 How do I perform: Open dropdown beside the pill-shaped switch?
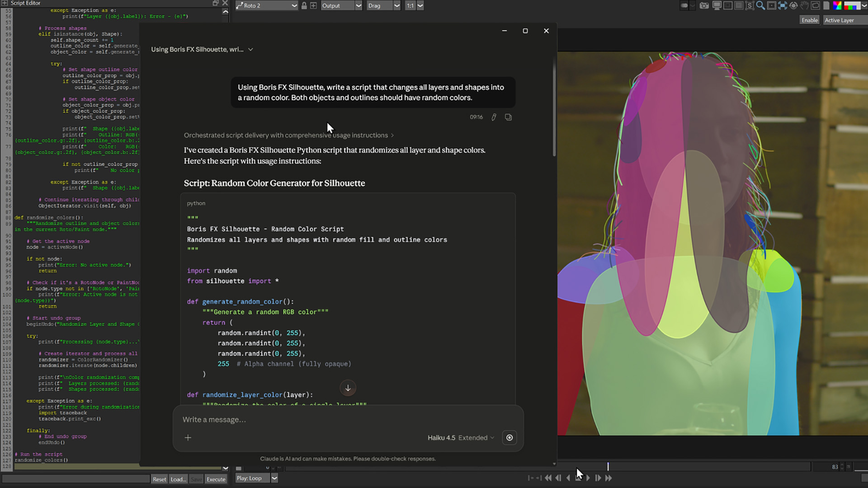pos(693,6)
